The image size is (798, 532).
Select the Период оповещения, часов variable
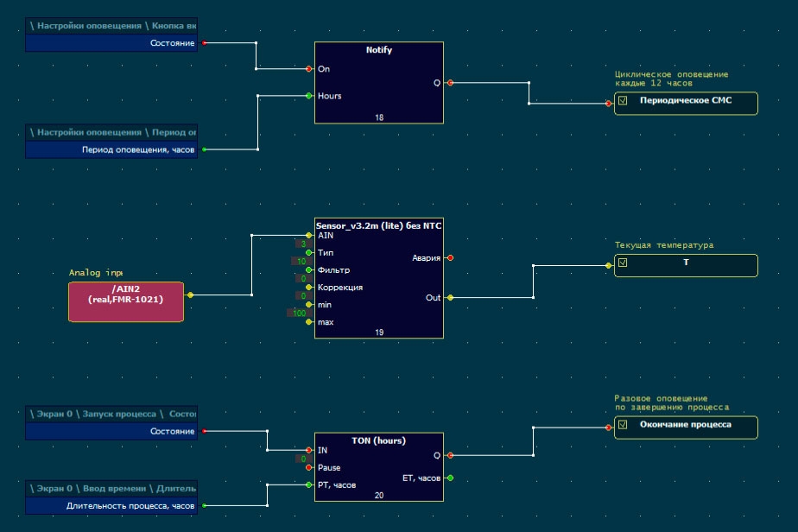click(x=111, y=149)
